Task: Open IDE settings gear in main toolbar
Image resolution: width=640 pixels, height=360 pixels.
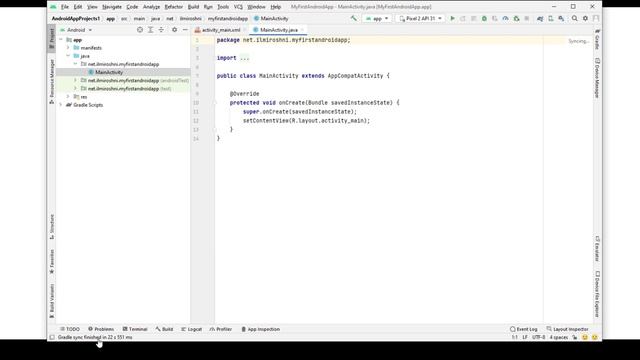Action: [585, 18]
